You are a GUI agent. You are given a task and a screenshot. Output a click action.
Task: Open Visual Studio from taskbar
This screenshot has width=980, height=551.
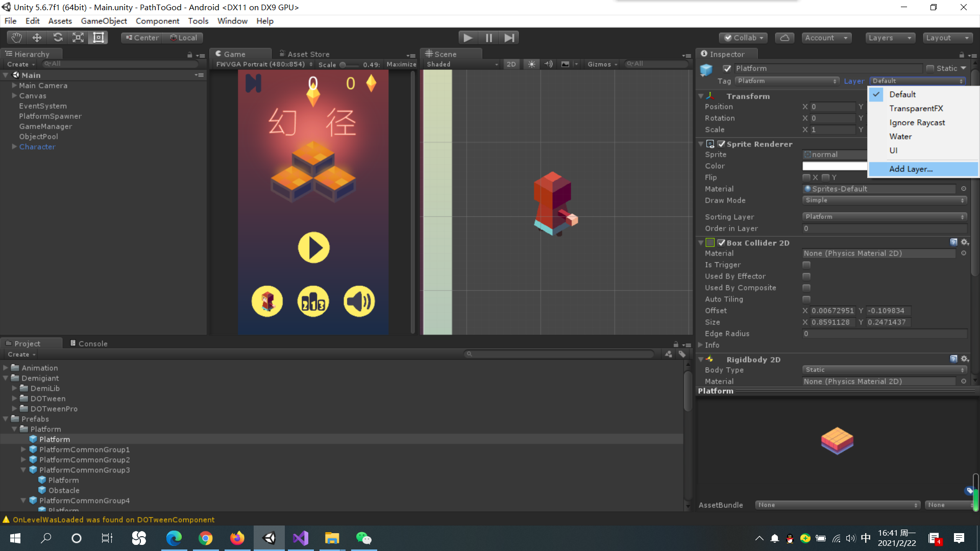(301, 538)
